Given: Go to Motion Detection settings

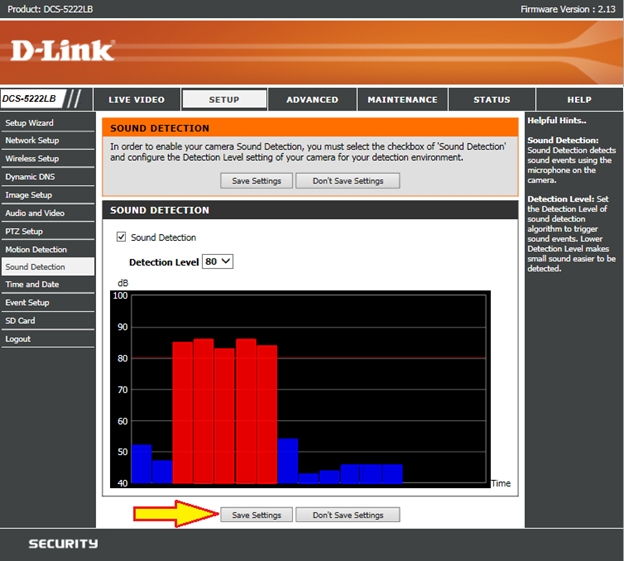Looking at the screenshot, I should point(36,249).
